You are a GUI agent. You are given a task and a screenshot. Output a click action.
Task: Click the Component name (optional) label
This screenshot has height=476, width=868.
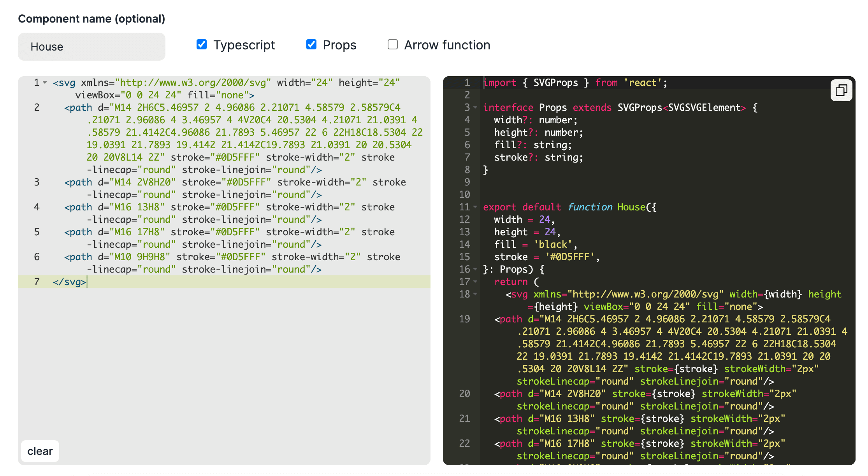point(91,19)
